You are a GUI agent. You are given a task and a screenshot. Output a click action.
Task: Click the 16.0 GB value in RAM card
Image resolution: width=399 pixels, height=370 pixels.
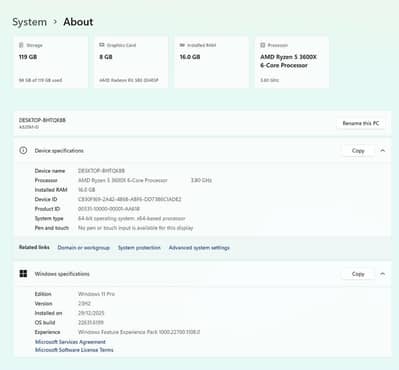[190, 57]
